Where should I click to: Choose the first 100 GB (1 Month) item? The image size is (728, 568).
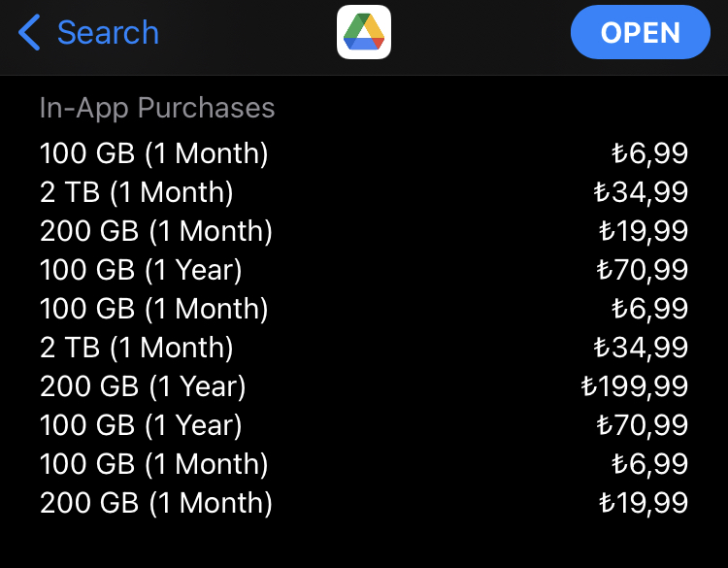coord(364,153)
